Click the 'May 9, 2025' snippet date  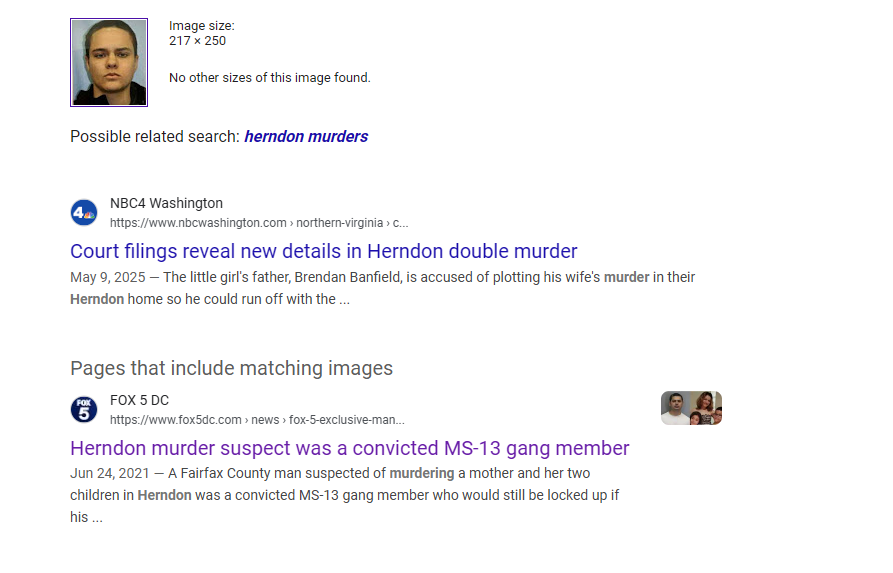tap(108, 277)
